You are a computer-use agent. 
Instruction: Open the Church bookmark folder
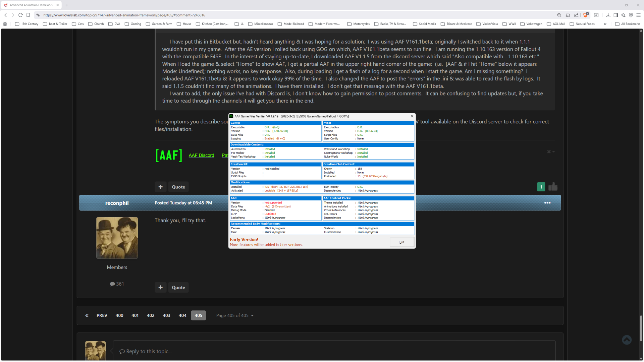(96, 24)
